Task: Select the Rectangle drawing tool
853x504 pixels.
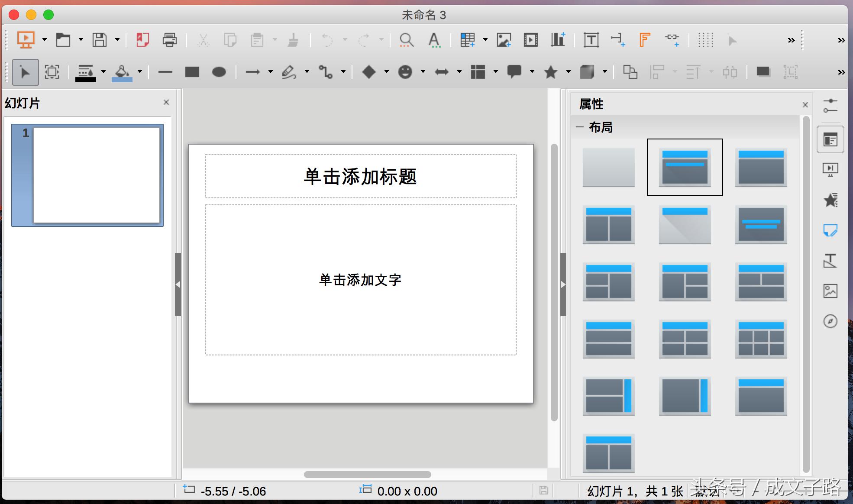Action: pos(192,71)
